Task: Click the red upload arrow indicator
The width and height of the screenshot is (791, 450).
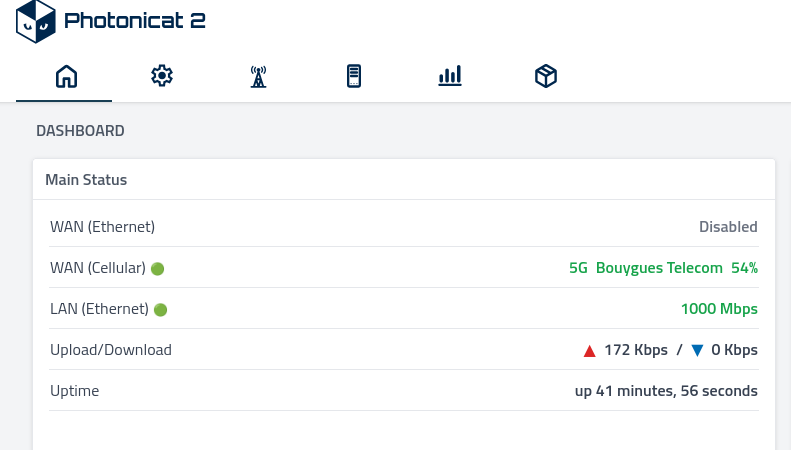Action: pyautogui.click(x=589, y=351)
